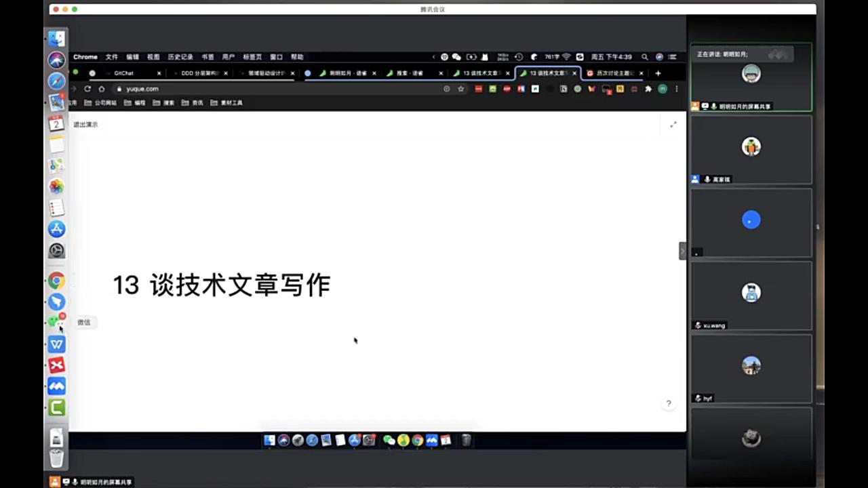Open Tencent Meeting in left dock
The height and width of the screenshot is (488, 868).
click(x=57, y=386)
